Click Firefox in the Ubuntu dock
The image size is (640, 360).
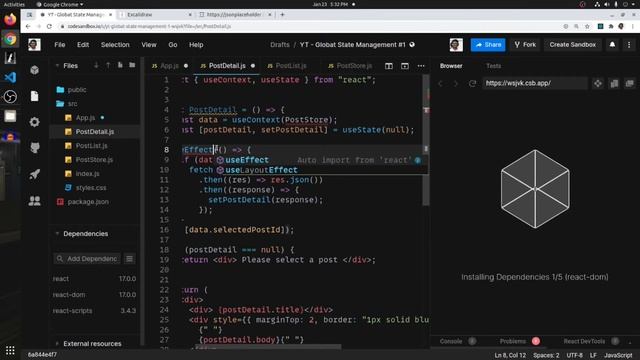coord(10,19)
